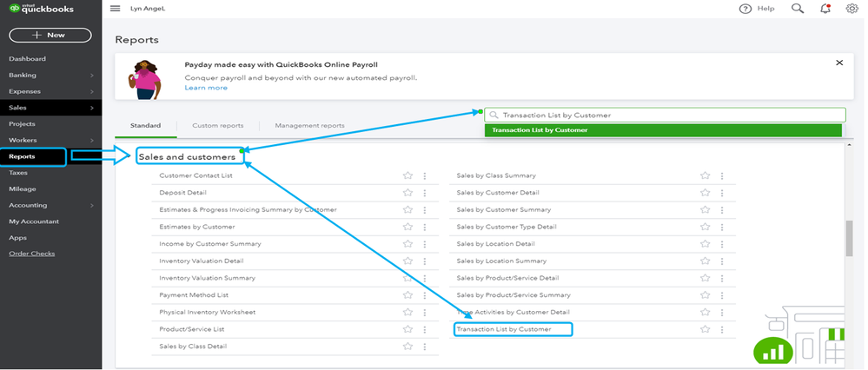The width and height of the screenshot is (868, 370).
Task: Open more options for Deposit Detail
Action: coord(424,193)
